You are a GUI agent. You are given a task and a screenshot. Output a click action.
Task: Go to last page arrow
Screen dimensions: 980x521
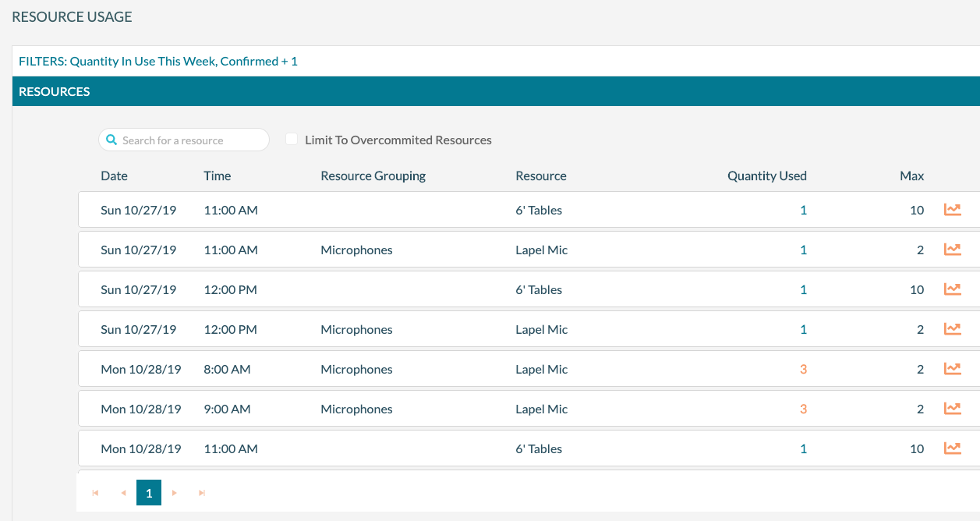[x=202, y=493]
